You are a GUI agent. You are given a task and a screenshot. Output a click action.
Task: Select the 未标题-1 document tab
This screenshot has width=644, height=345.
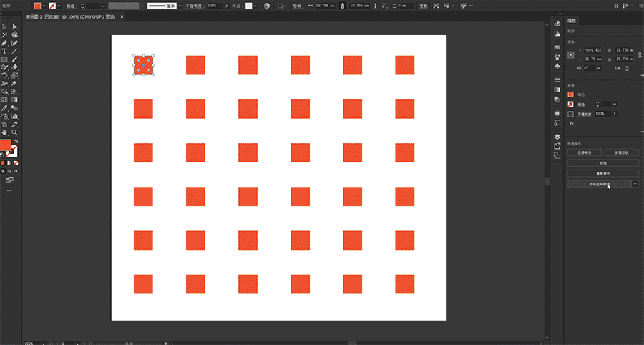click(45, 15)
